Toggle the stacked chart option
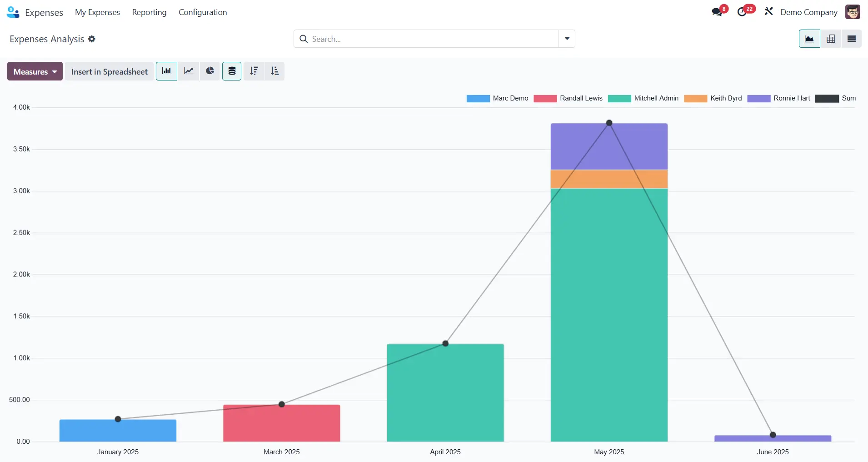This screenshot has width=868, height=462. (232, 71)
